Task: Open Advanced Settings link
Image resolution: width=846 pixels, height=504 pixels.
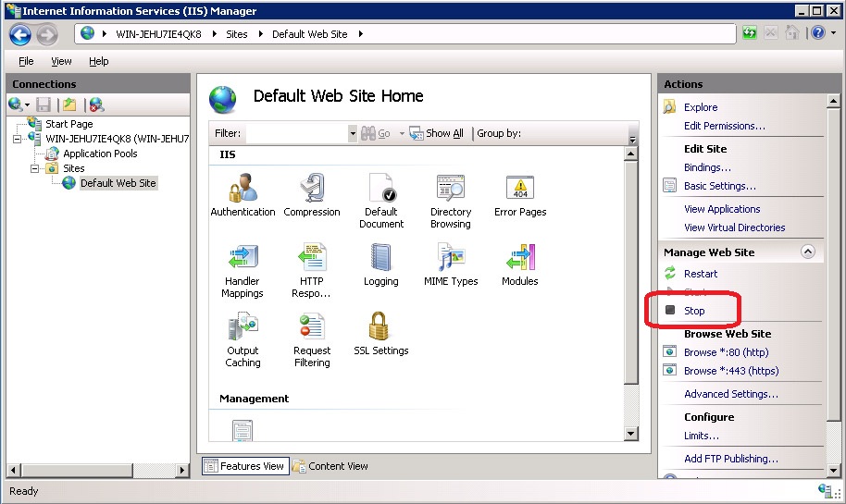Action: (x=731, y=394)
